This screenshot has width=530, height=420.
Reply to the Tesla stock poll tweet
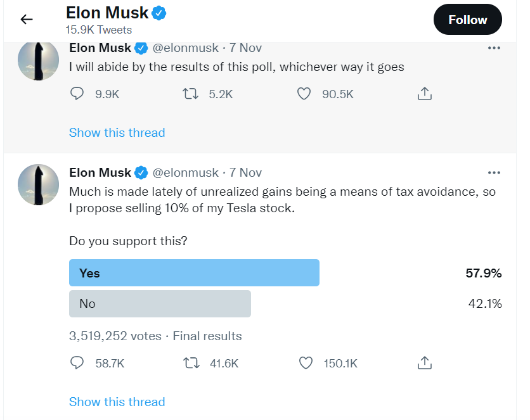(77, 363)
